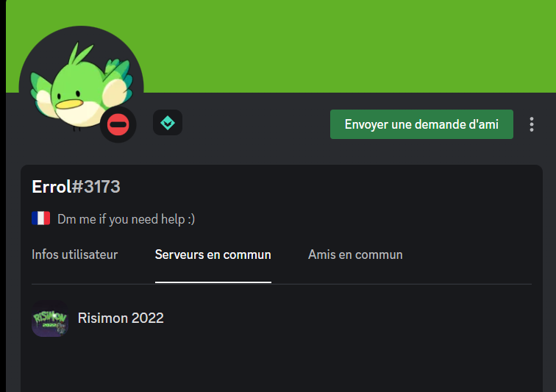
Task: Send a friend request with Envoyer button
Action: coord(421,124)
